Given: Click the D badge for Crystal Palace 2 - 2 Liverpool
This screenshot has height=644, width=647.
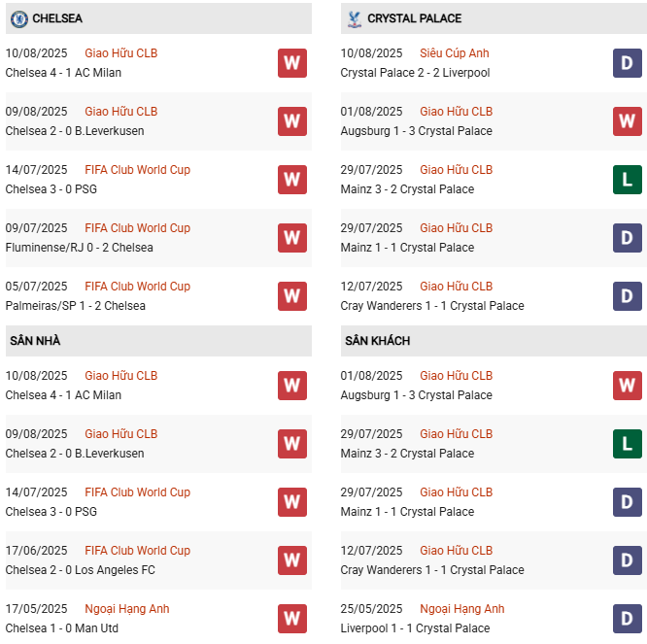Looking at the screenshot, I should 627,63.
